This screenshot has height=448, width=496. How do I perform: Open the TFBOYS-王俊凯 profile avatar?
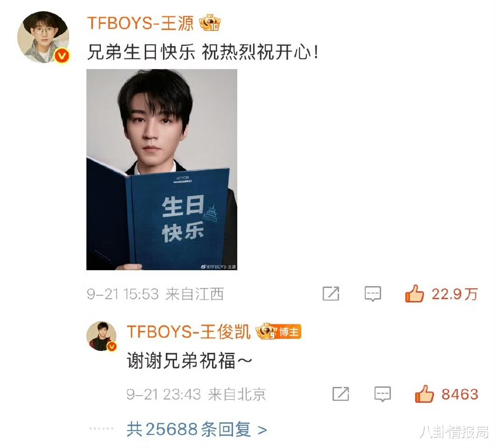point(101,336)
